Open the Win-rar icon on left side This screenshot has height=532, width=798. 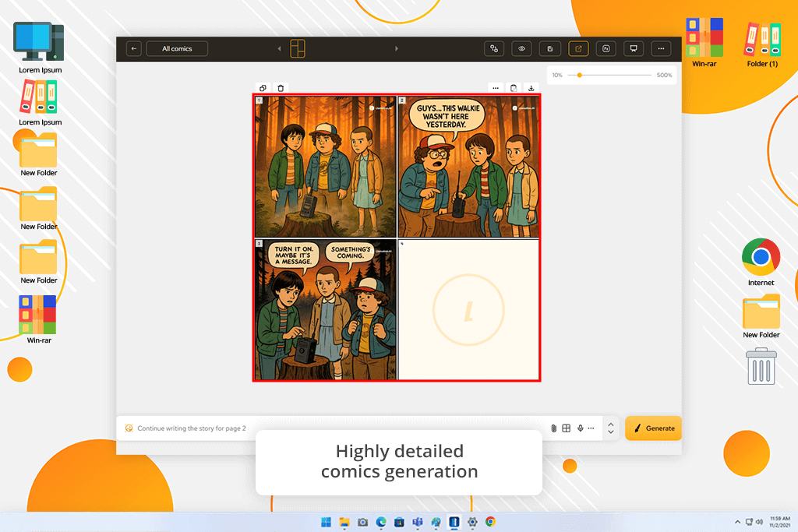pyautogui.click(x=39, y=319)
